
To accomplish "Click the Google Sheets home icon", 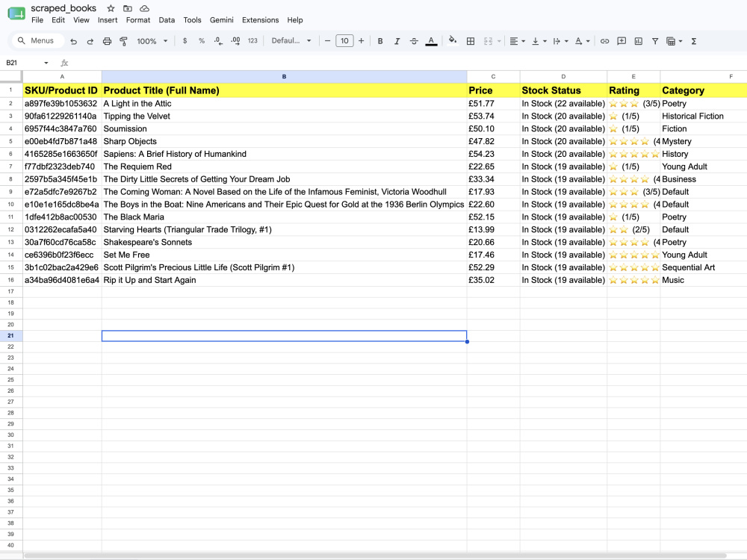I will pos(16,13).
